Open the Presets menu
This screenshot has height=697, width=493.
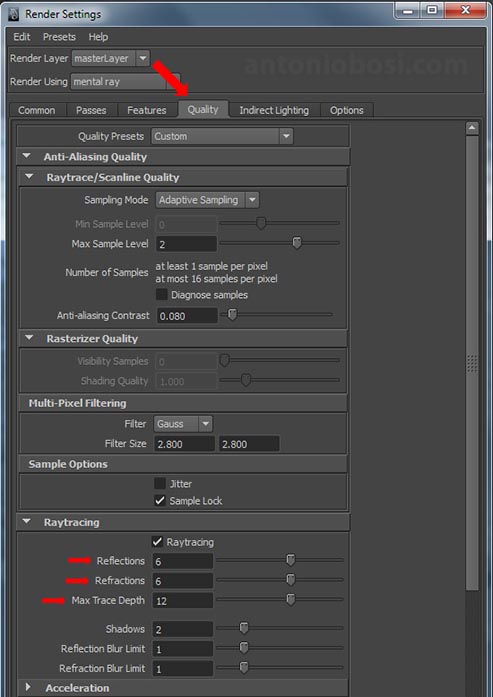59,37
